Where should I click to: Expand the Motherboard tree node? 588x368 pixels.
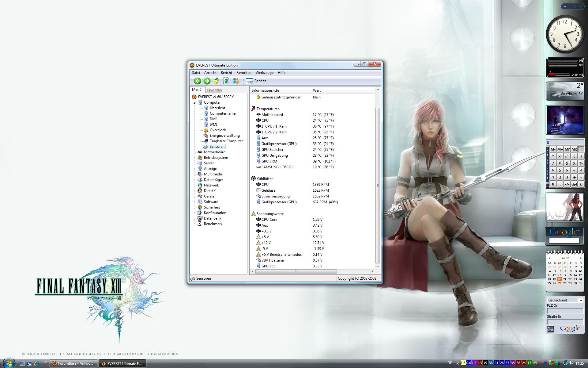[x=194, y=152]
